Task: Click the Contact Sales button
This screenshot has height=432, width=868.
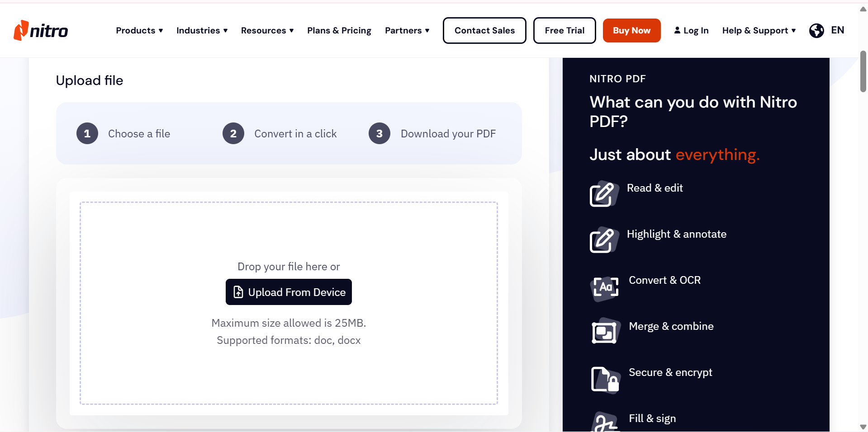Action: pyautogui.click(x=484, y=30)
